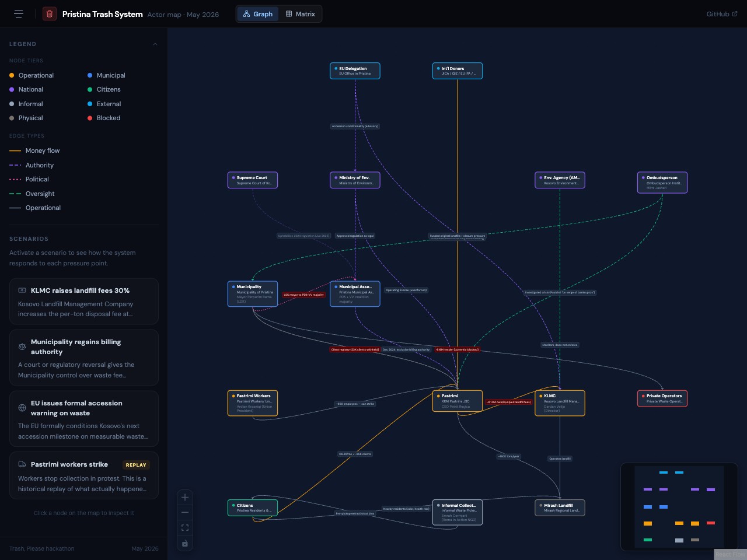Click the 'LDK mayor vs PDK+VV majority' edge label

(x=304, y=295)
